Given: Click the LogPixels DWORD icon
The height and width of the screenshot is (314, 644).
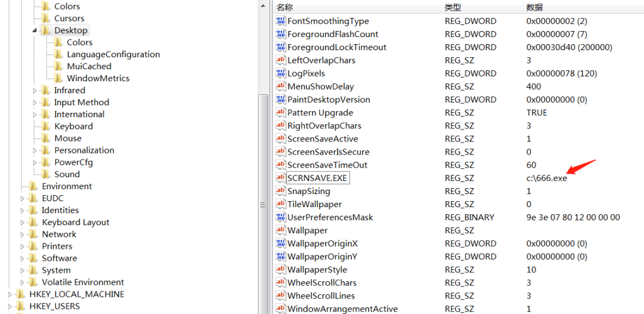Looking at the screenshot, I should (x=281, y=73).
